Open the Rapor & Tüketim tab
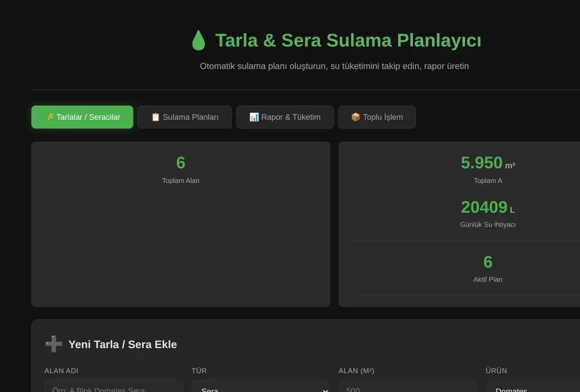Viewport: 580px width, 392px height. (x=285, y=117)
